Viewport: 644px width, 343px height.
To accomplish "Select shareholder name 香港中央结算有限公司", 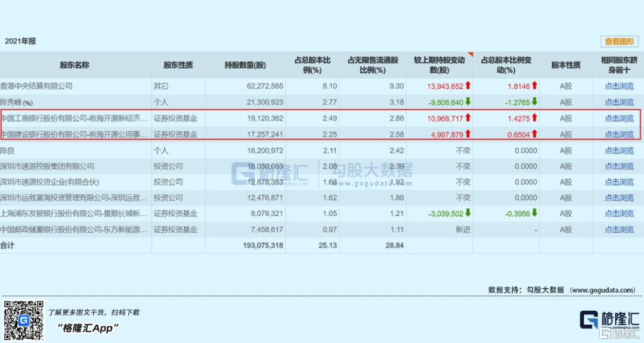I will (x=36, y=86).
